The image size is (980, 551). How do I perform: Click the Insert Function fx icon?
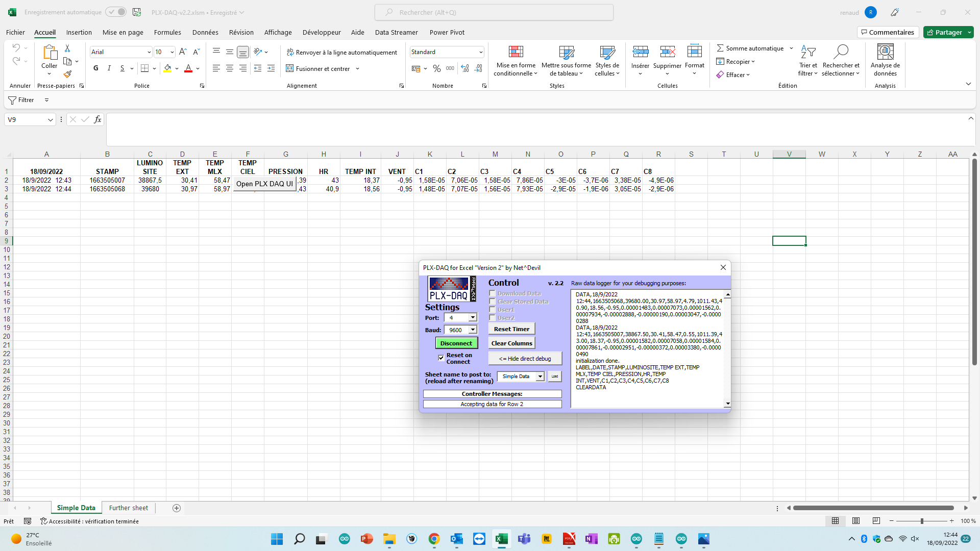[x=97, y=119]
